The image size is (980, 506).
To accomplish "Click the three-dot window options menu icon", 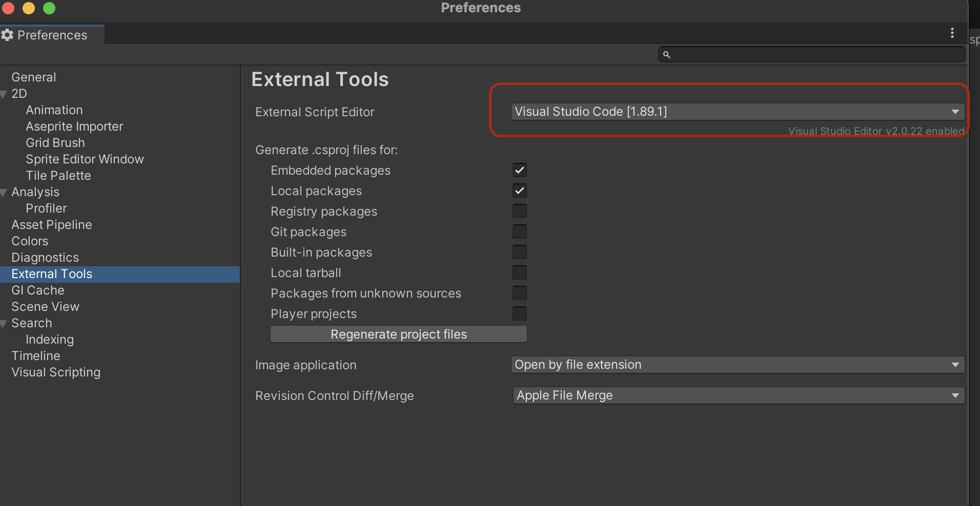I will (x=952, y=33).
